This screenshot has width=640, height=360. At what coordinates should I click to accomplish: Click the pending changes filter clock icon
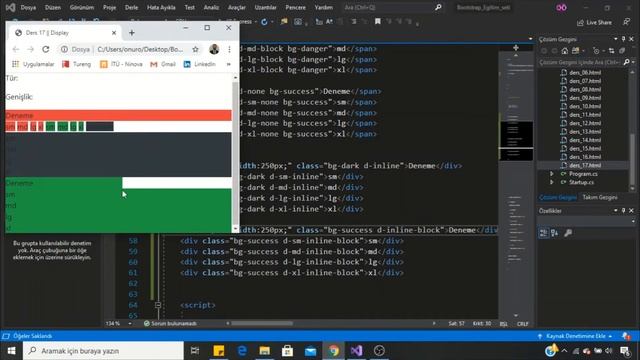[x=596, y=51]
